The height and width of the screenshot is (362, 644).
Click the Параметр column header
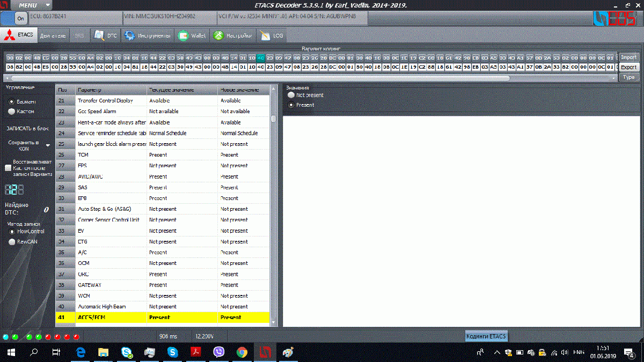coord(111,90)
